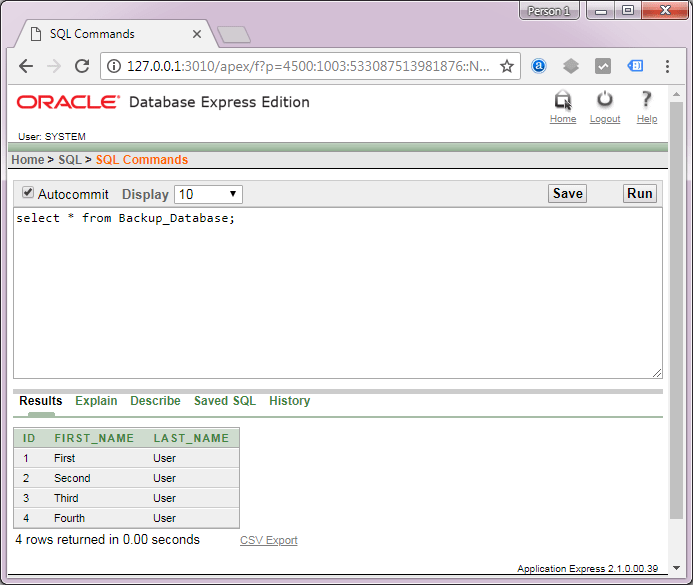Open the History tab

[289, 401]
